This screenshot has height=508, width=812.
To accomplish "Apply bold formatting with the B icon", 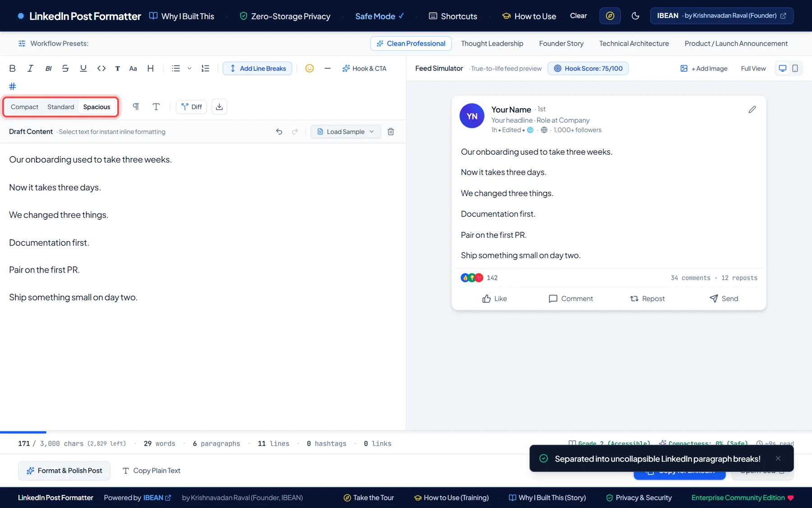I will [13, 69].
